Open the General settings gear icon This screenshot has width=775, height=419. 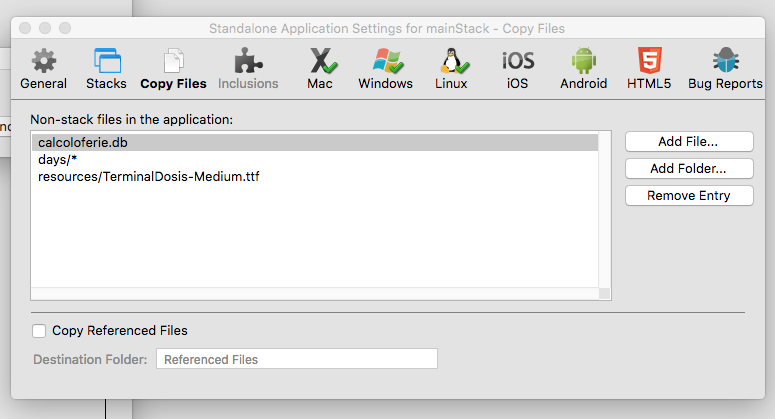tap(43, 61)
